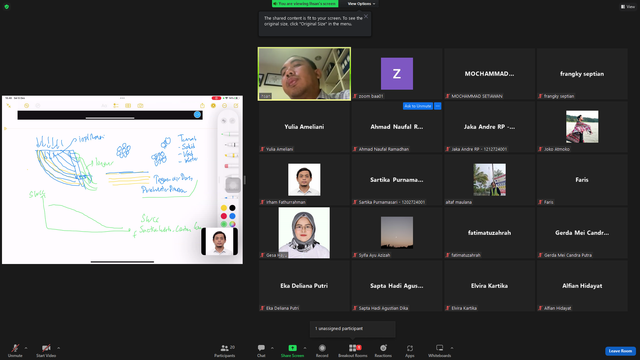Open Whiteboards
The image size is (640, 360).
[440, 350]
